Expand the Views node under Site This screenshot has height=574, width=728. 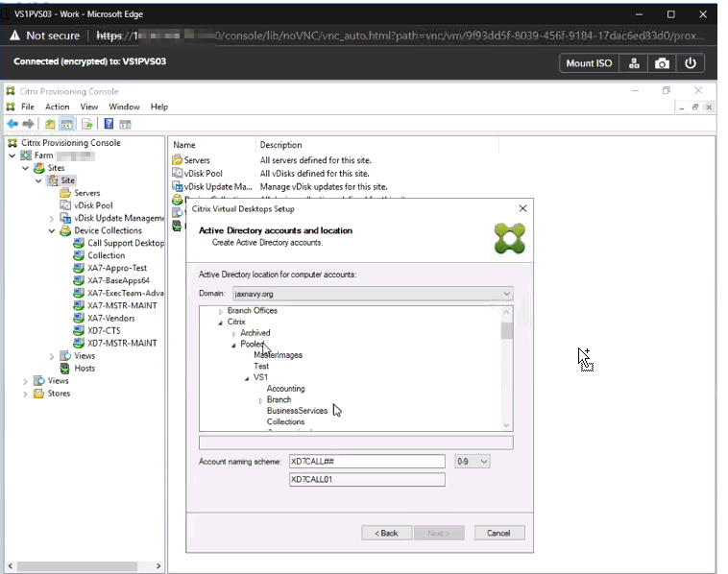point(52,356)
